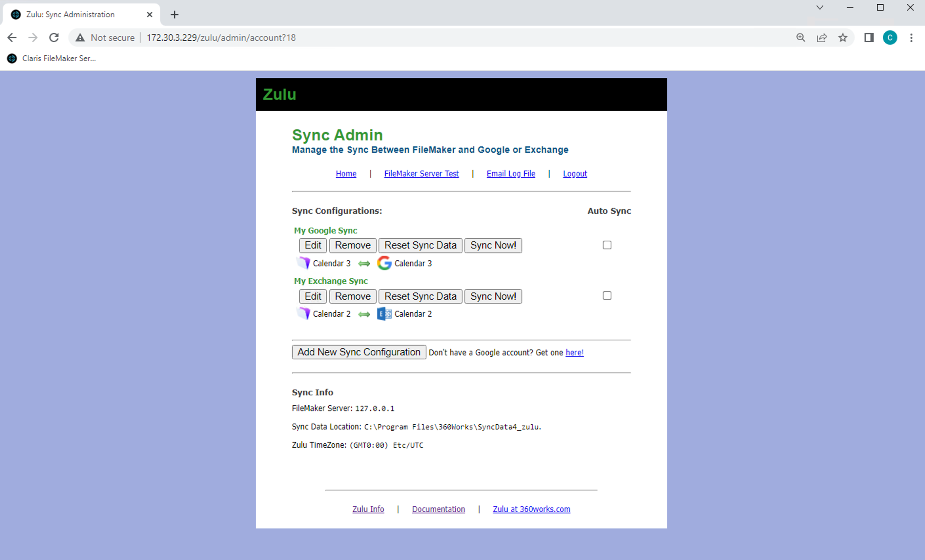This screenshot has height=560, width=925.
Task: Click the FileMaker icon next to Calendar 3
Action: (303, 263)
